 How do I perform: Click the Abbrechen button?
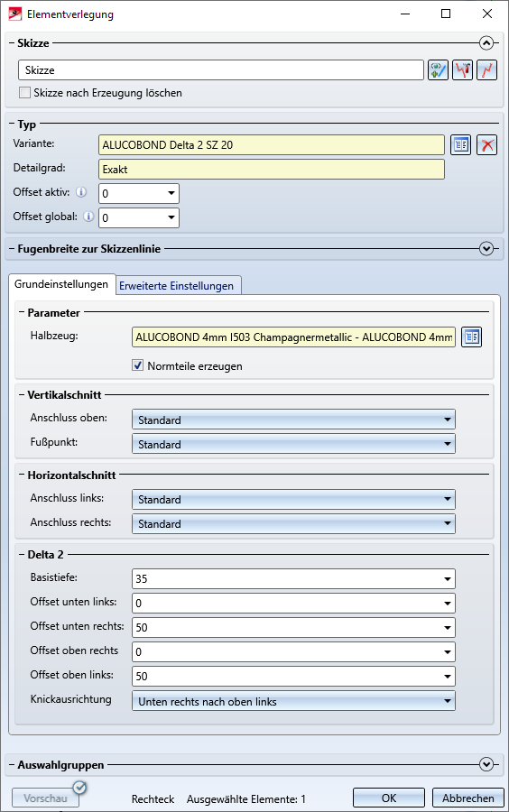(468, 798)
